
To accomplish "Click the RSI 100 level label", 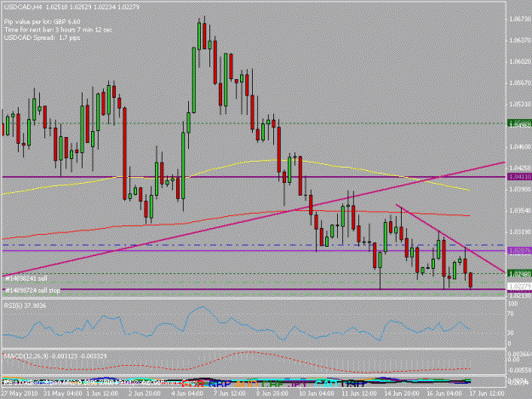I will [513, 304].
